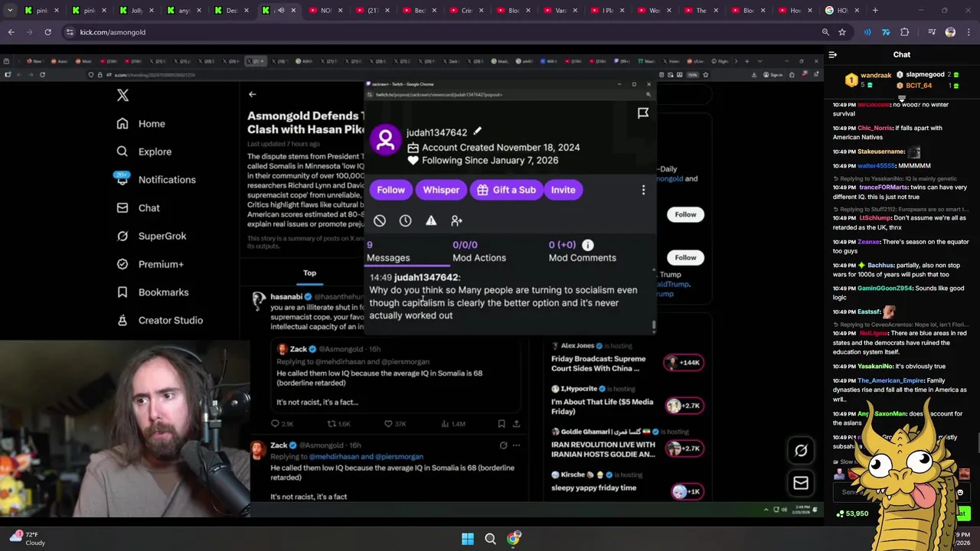Bookmark this page star icon
The width and height of the screenshot is (980, 551).
tap(842, 32)
